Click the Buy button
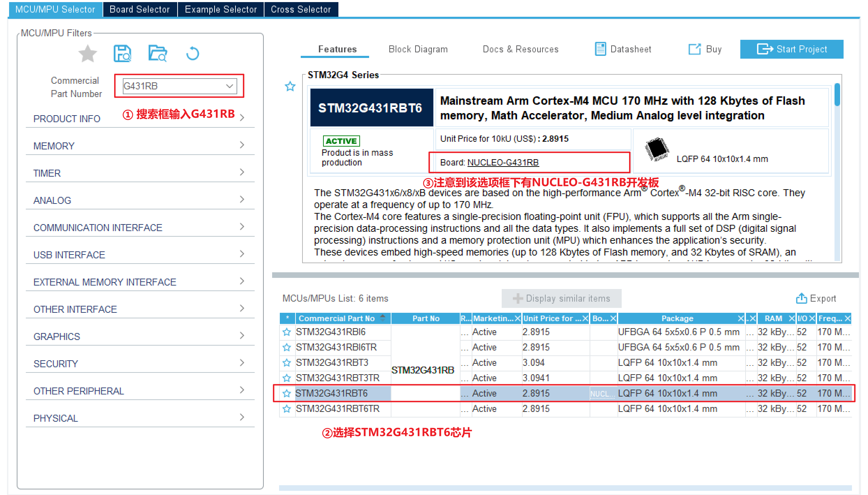 tap(705, 49)
